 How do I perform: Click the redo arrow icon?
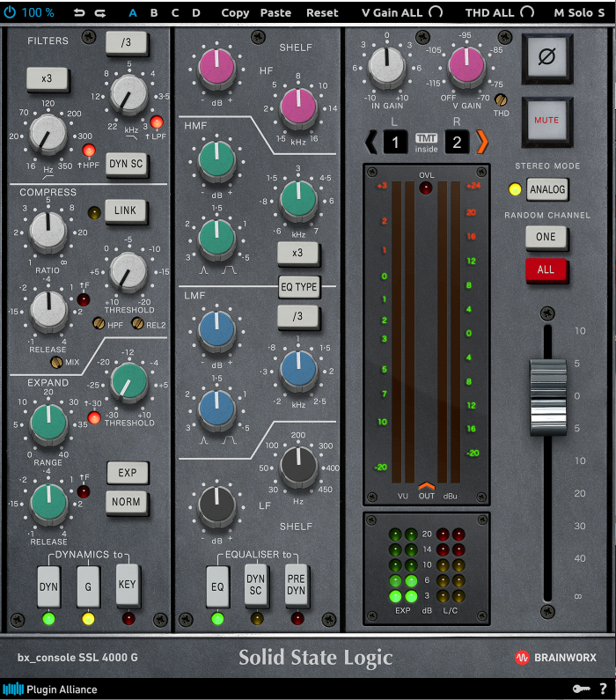tap(100, 12)
